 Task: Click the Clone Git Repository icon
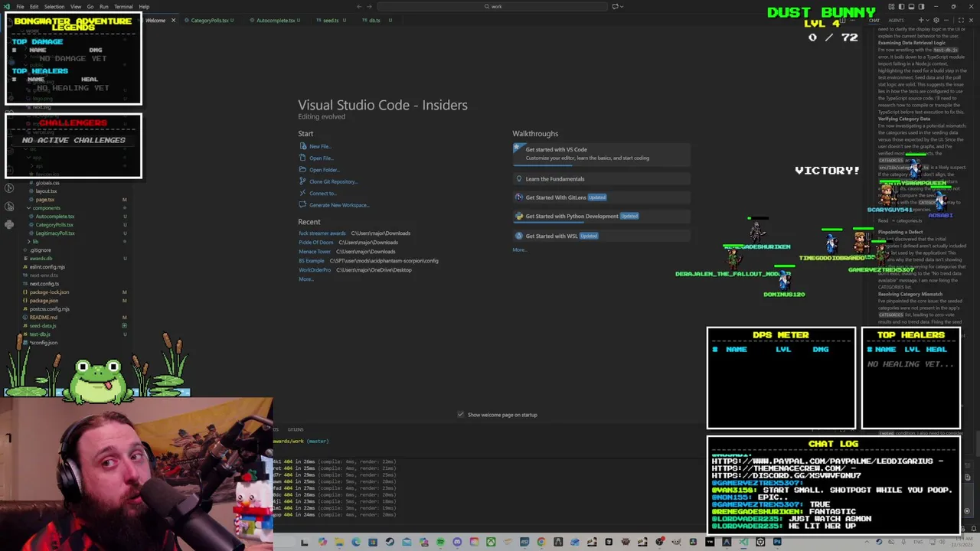[302, 181]
